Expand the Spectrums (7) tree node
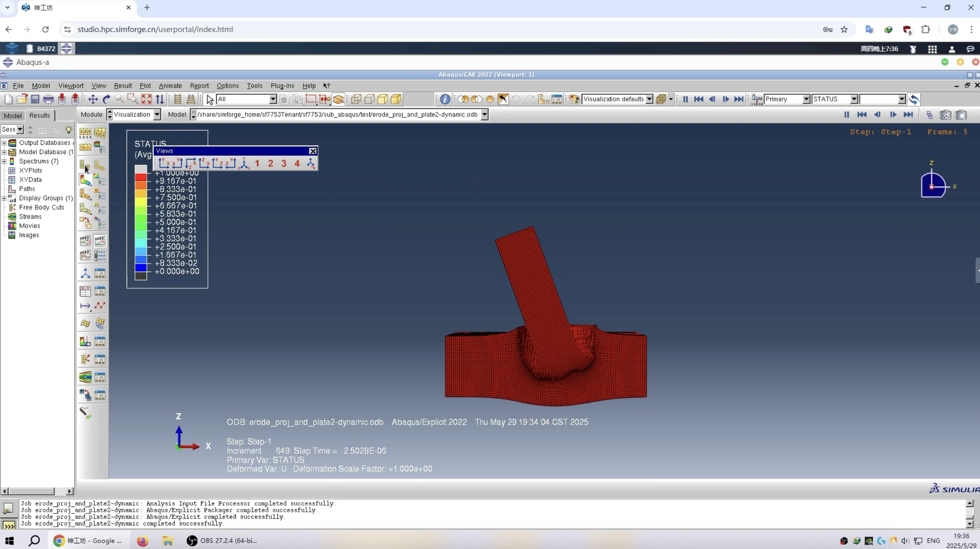The width and height of the screenshot is (980, 549). (x=4, y=161)
